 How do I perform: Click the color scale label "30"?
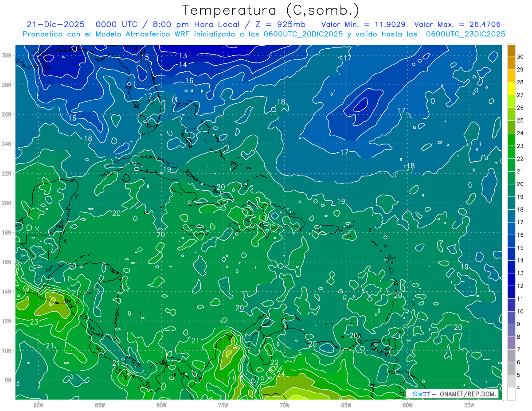[x=520, y=56]
